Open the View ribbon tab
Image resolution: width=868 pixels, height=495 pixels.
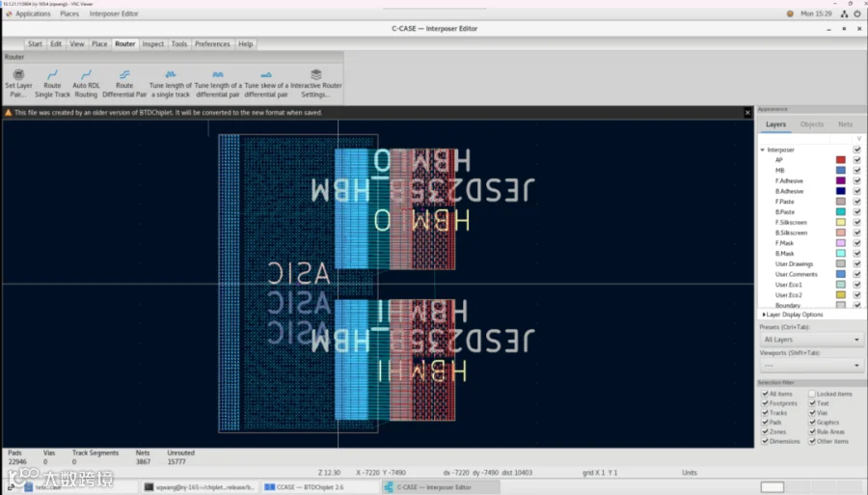tap(77, 43)
